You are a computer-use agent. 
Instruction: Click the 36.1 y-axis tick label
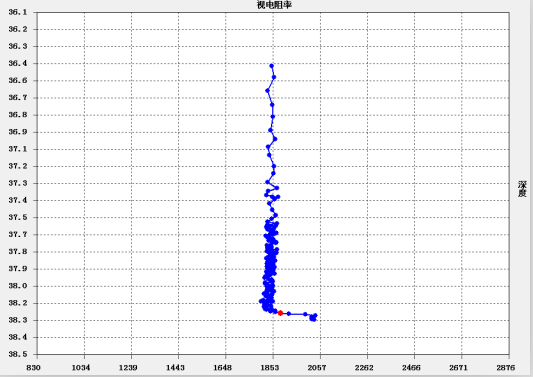point(18,12)
